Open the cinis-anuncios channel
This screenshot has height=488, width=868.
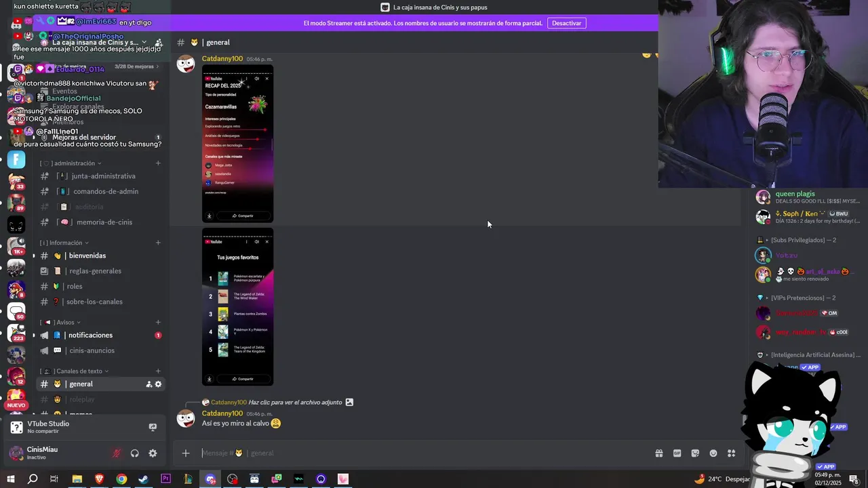[x=100, y=350]
